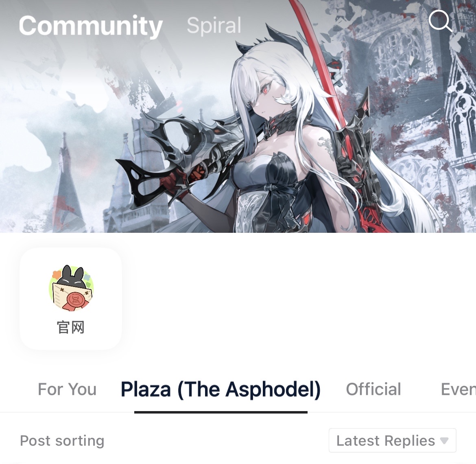Image resolution: width=476 pixels, height=464 pixels.
Task: Open the Official tab
Action: [373, 389]
